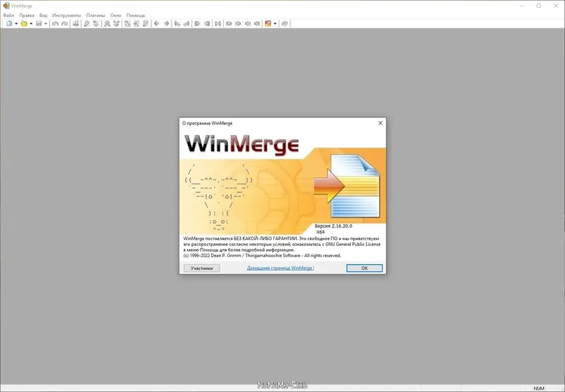Viewport: 565px width, 392px height.
Task: Go to Previous Difference icon
Action: [x=96, y=23]
